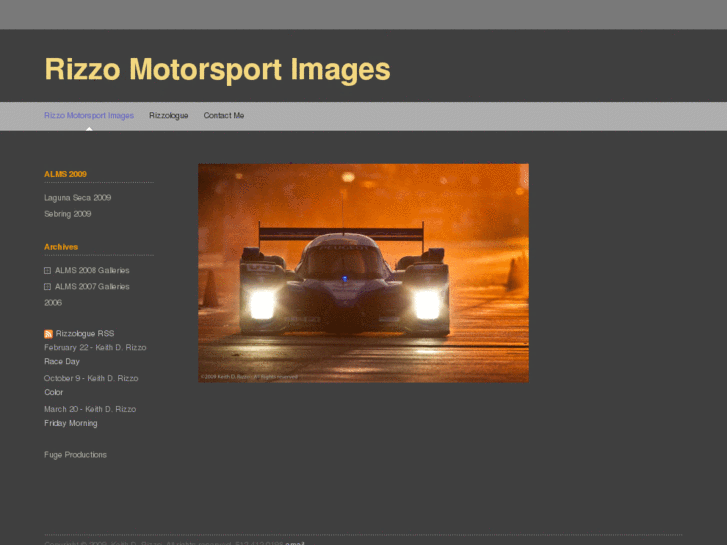
Task: Expand the ALMS 2008 Galleries tree icon
Action: click(x=47, y=271)
